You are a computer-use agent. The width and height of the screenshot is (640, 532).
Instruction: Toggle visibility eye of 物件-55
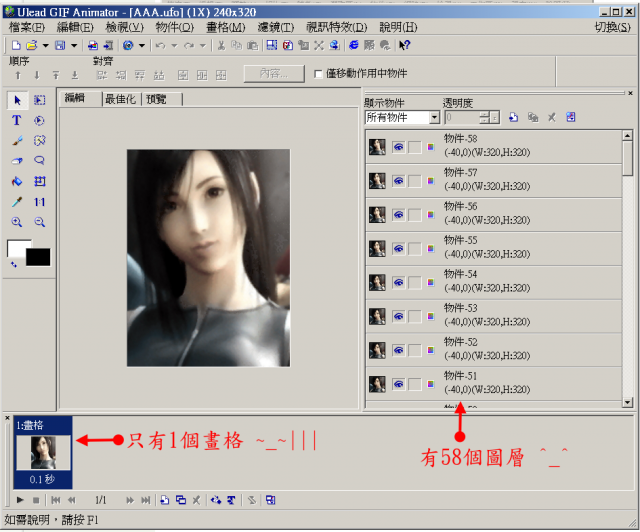399,249
